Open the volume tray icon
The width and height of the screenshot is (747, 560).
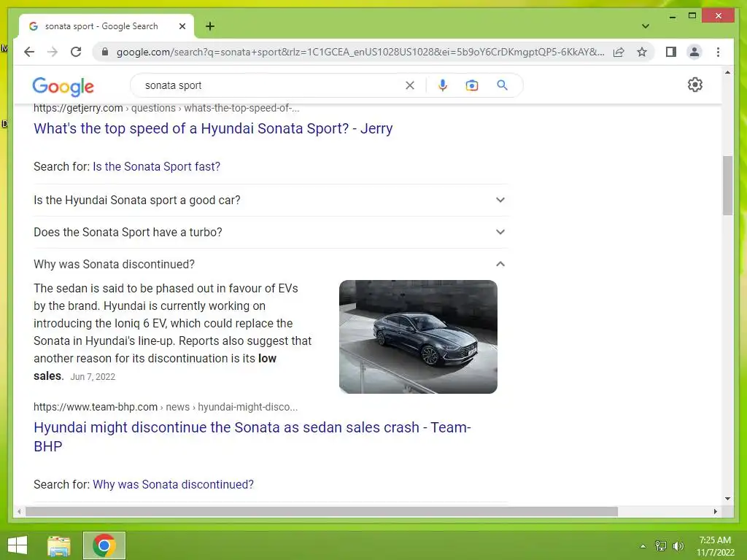click(x=678, y=546)
